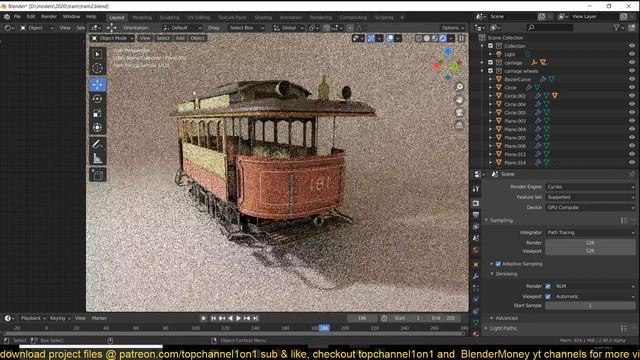Open the Integrator Path Tracing dropdown
The height and width of the screenshot is (360, 640).
point(590,233)
